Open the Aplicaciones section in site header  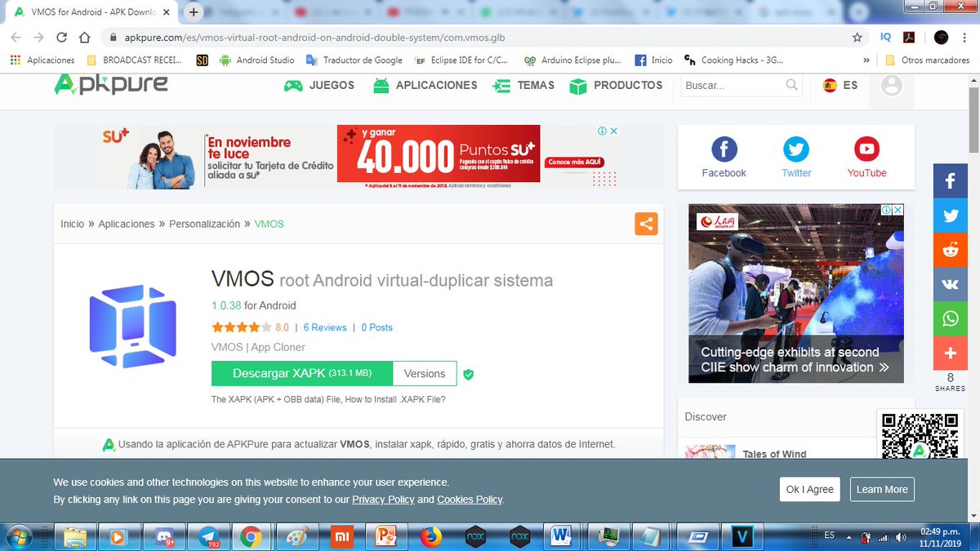tap(425, 85)
